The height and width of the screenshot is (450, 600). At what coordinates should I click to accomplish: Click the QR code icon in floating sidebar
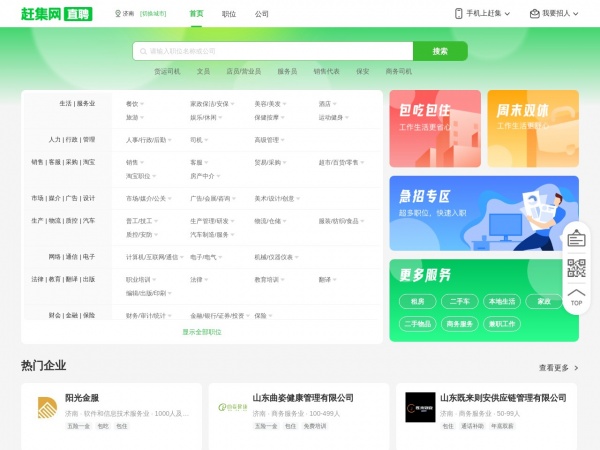[576, 268]
